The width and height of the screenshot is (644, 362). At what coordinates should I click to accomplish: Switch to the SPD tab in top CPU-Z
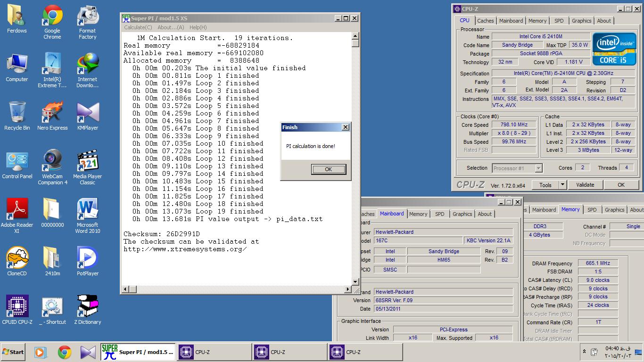[x=559, y=21]
